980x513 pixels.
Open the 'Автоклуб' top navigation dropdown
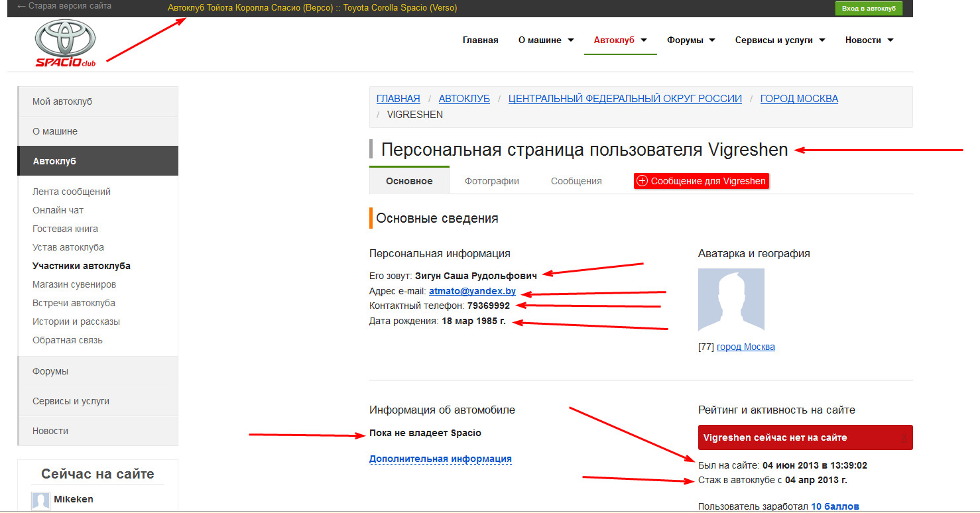click(x=620, y=40)
